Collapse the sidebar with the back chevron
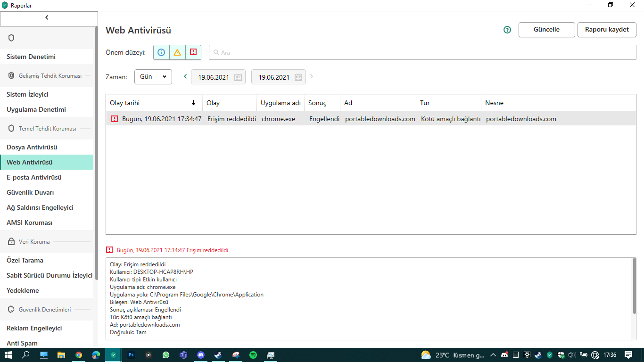The width and height of the screenshot is (644, 362). click(x=47, y=18)
